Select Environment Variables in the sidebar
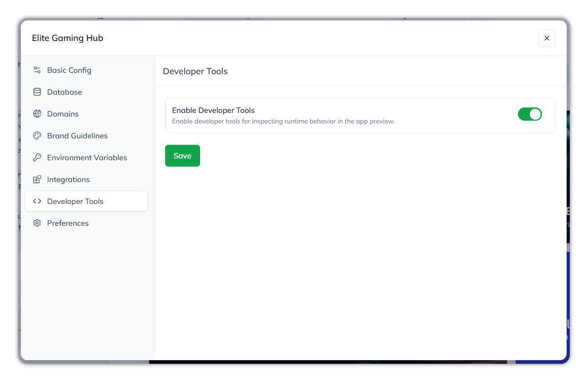This screenshot has width=588, height=382. tap(86, 158)
